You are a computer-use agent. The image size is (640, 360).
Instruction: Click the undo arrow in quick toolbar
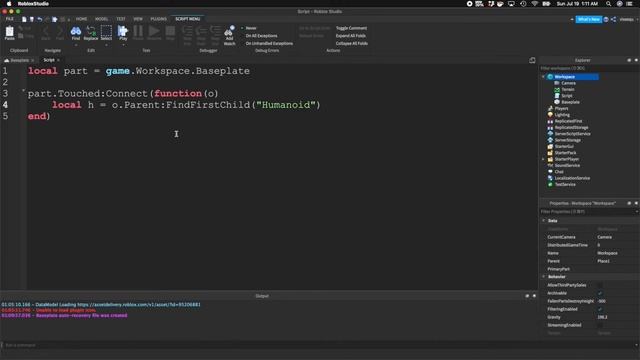(40, 19)
